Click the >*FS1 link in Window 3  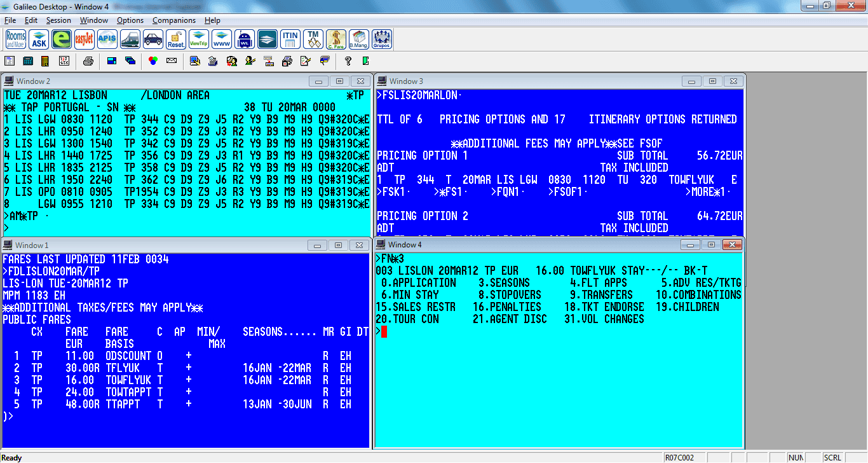[x=451, y=191]
